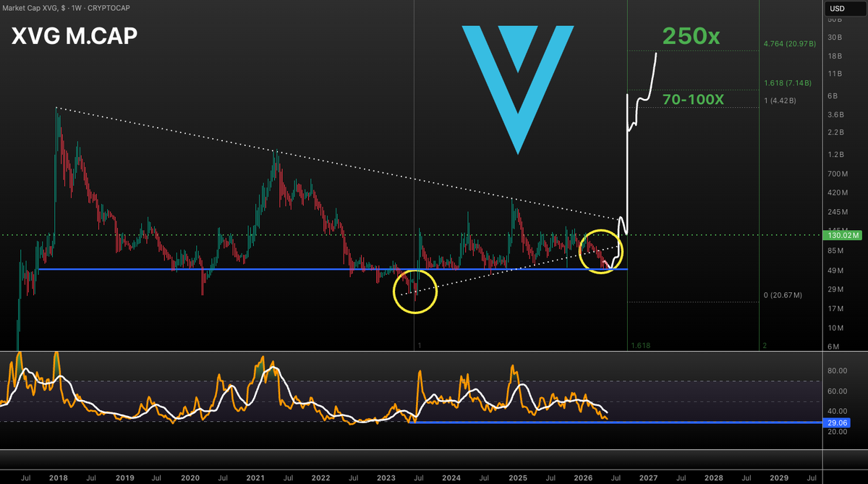Click the 2028 label on time axis
Screen dimensions: 868x484
pyautogui.click(x=713, y=478)
